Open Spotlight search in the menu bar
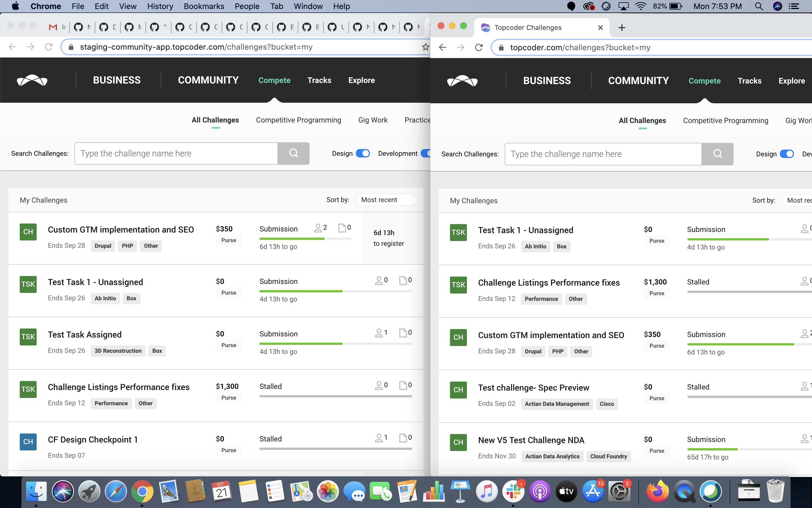This screenshot has width=812, height=508. 759,6
